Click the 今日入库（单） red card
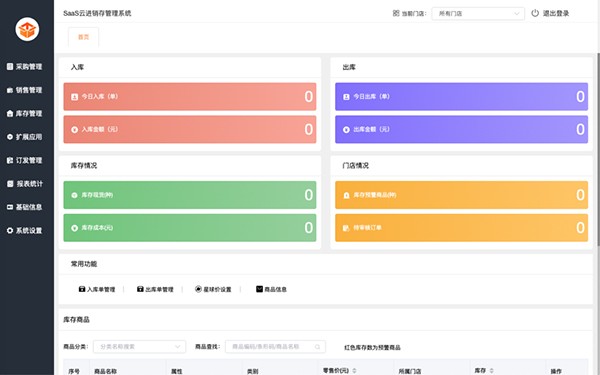The image size is (600, 375). click(x=190, y=97)
